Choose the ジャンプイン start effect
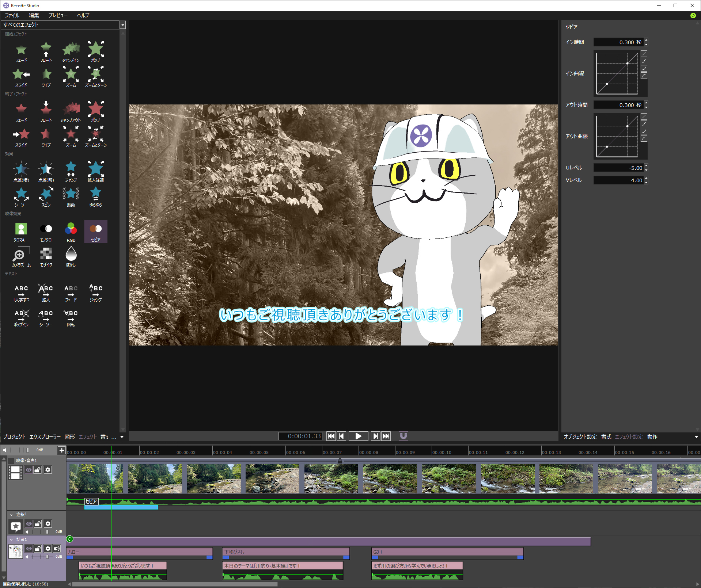This screenshot has height=588, width=701. click(71, 53)
